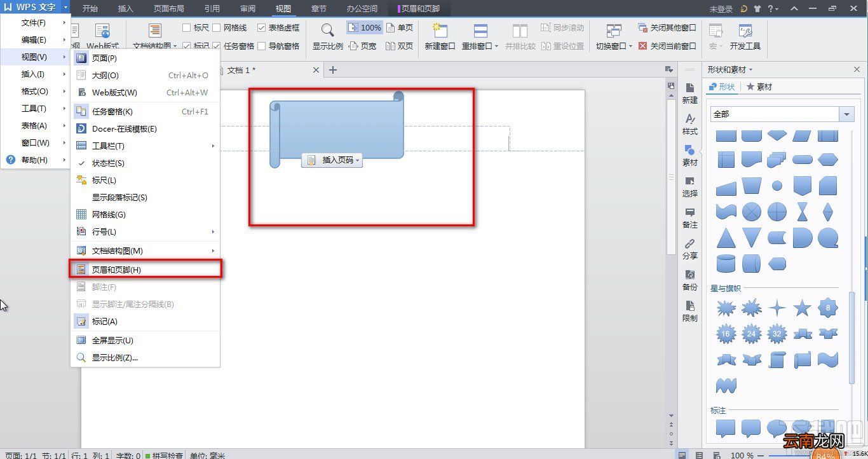
Task: Select the cylinder shape in shapes panel
Action: point(726,263)
